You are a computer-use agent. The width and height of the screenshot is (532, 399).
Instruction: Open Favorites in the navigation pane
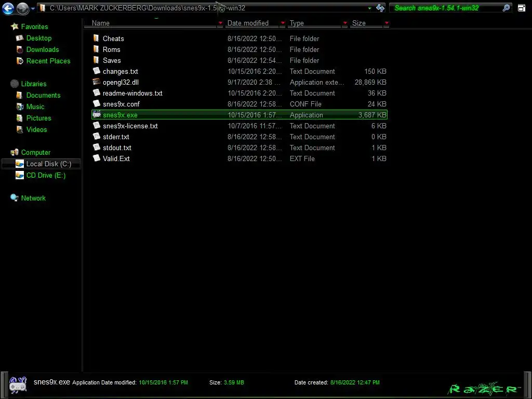[x=34, y=26]
